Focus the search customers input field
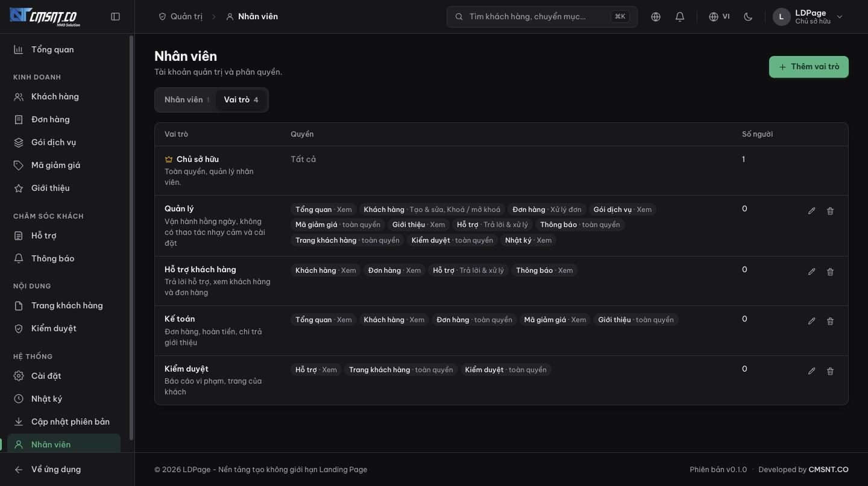Image resolution: width=868 pixels, height=486 pixels. coord(542,17)
